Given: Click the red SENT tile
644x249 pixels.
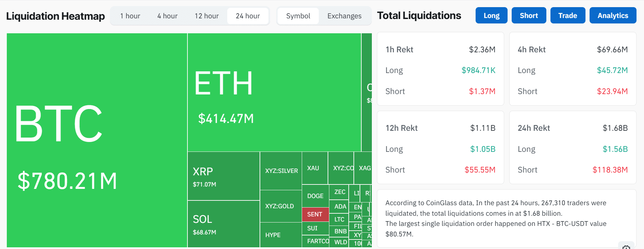Looking at the screenshot, I should 315,214.
